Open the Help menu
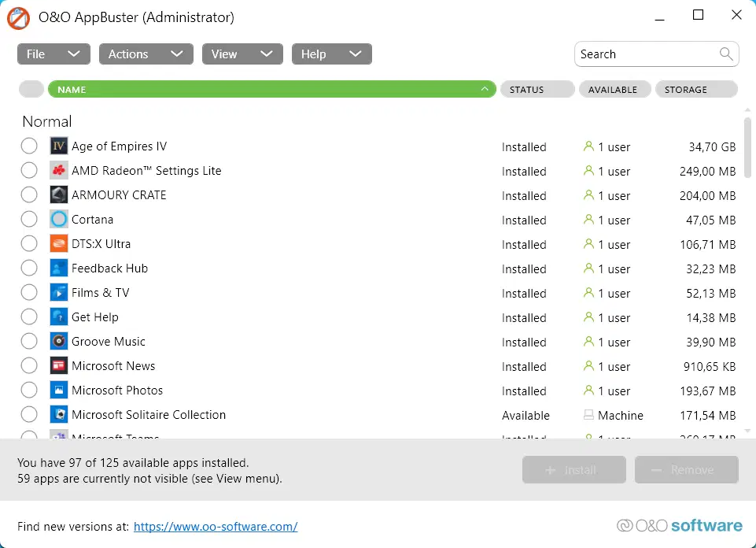 [x=331, y=54]
